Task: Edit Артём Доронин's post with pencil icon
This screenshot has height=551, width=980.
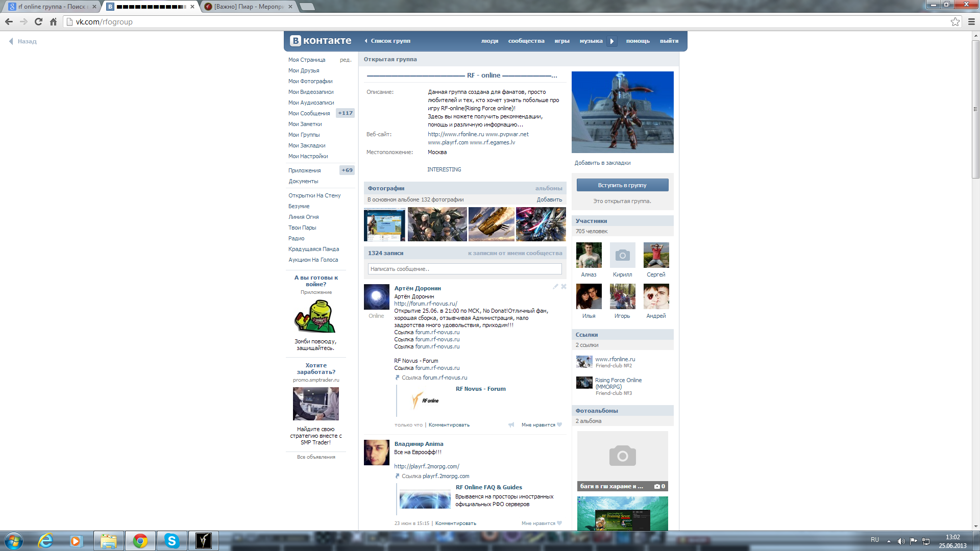Action: click(555, 287)
